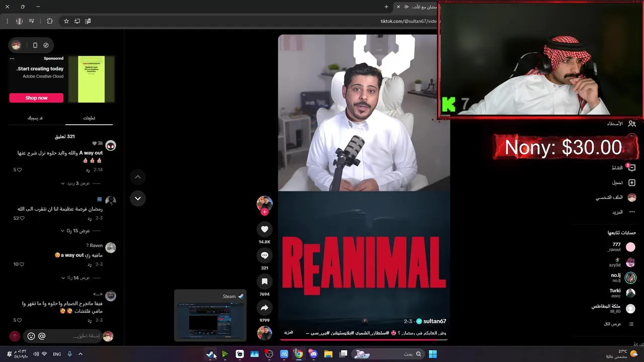
Task: Click عرض الكل to view all accounts
Action: click(x=618, y=324)
